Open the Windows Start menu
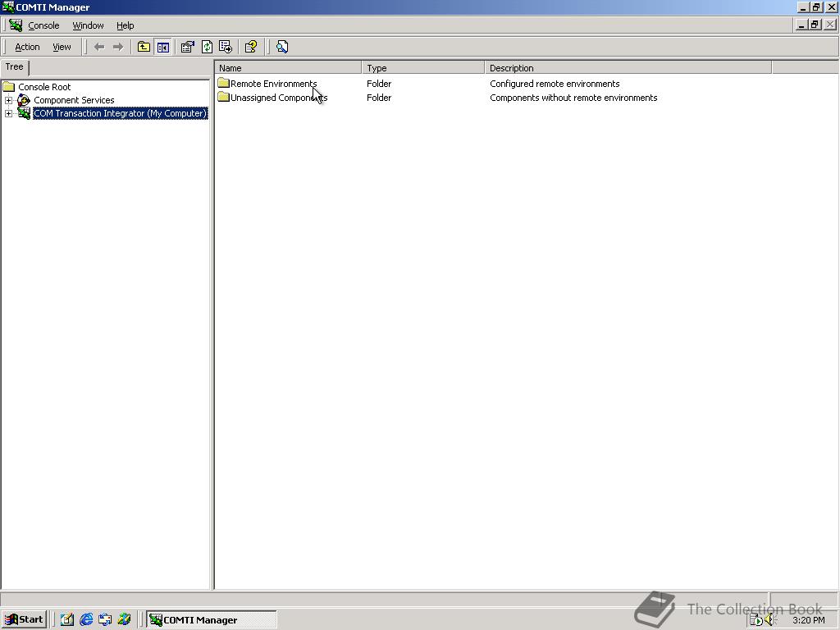 pyautogui.click(x=24, y=620)
